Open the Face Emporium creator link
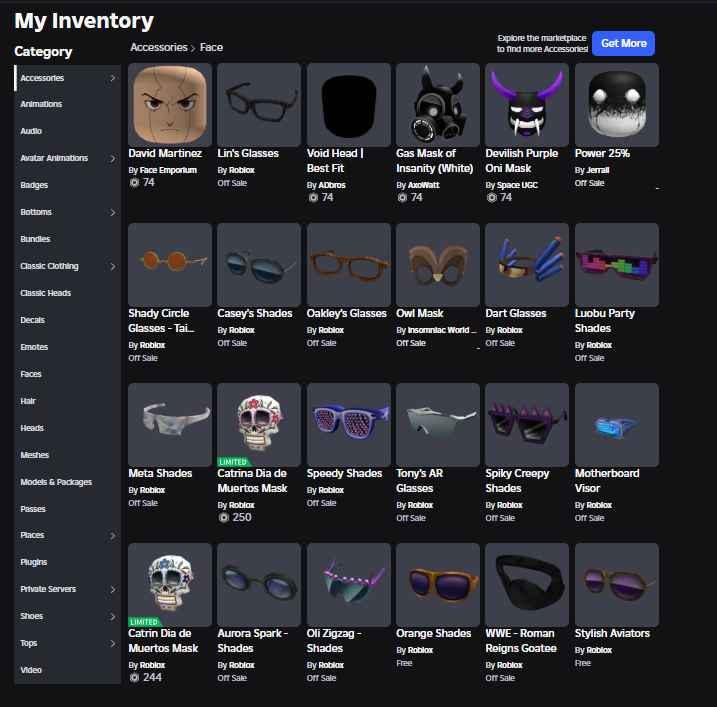Viewport: 717px width, 707px height. point(168,170)
